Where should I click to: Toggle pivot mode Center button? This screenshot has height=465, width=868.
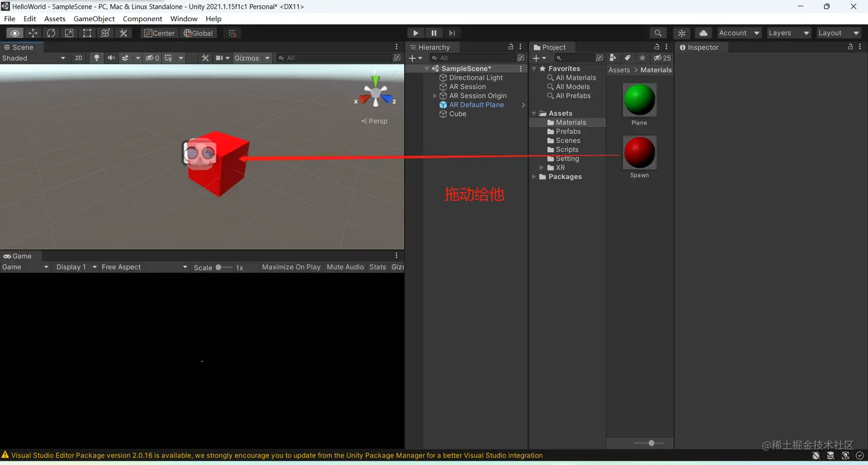[x=159, y=33]
